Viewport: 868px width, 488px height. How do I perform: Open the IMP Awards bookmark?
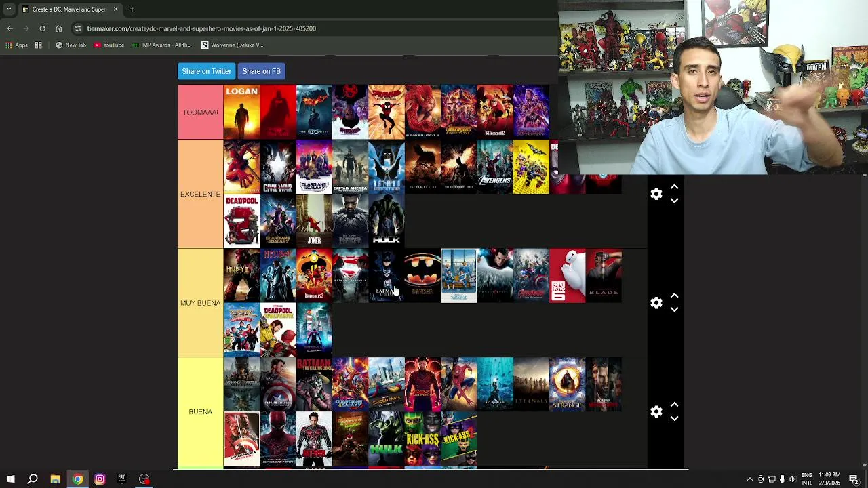162,45
